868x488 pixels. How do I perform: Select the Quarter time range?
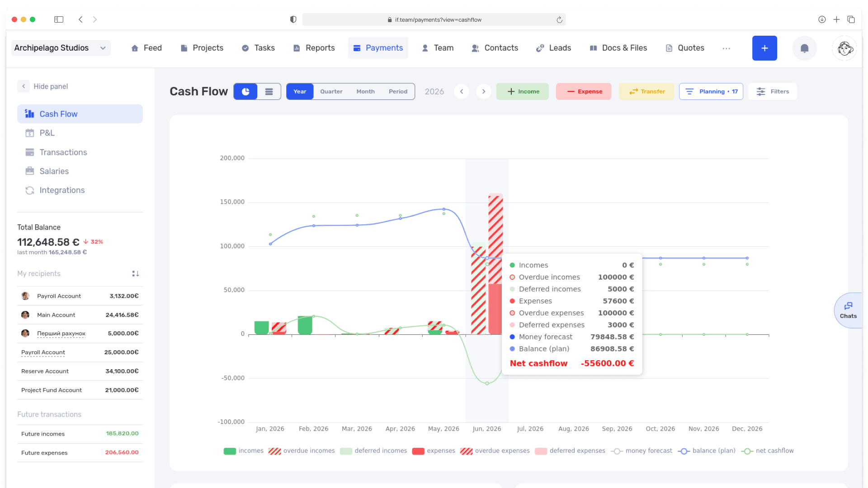coord(331,91)
